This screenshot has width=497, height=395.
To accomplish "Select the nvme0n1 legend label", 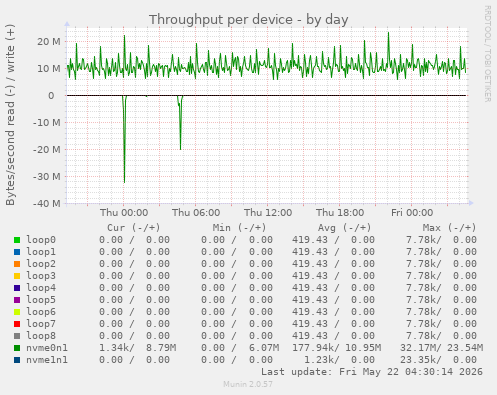I will (x=47, y=348).
